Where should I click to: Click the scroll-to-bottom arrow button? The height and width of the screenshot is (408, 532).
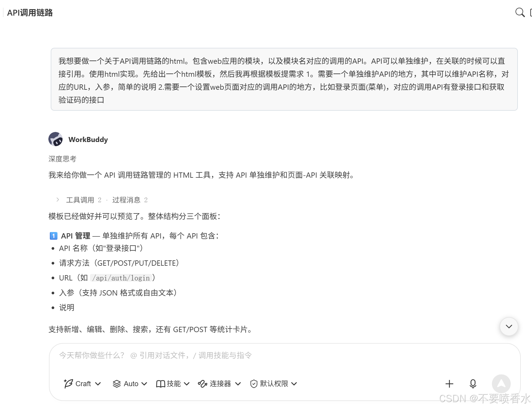[509, 327]
